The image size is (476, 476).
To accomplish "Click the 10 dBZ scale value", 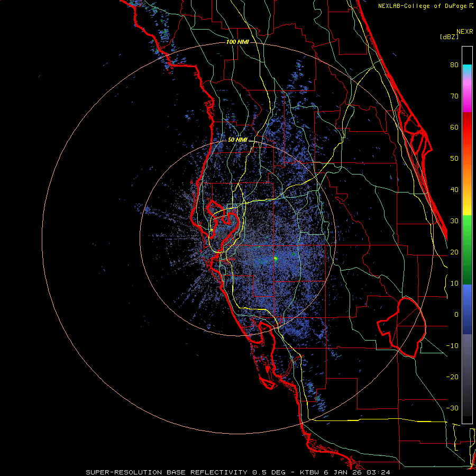I will pyautogui.click(x=454, y=283).
